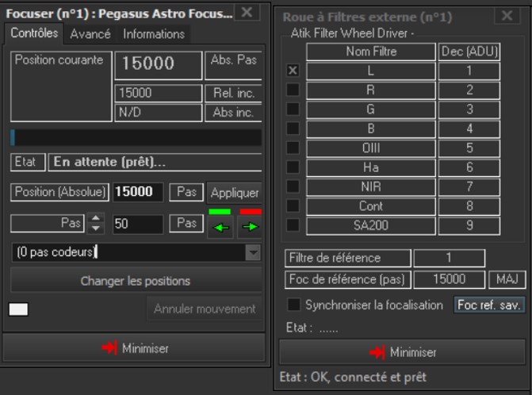Click the Appliquer button
532x395 pixels.
(x=234, y=193)
